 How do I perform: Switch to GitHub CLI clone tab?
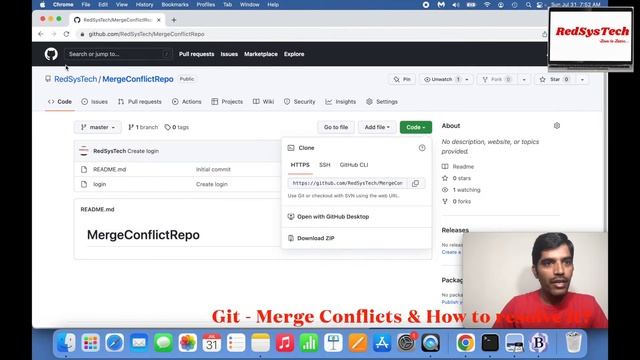(354, 165)
